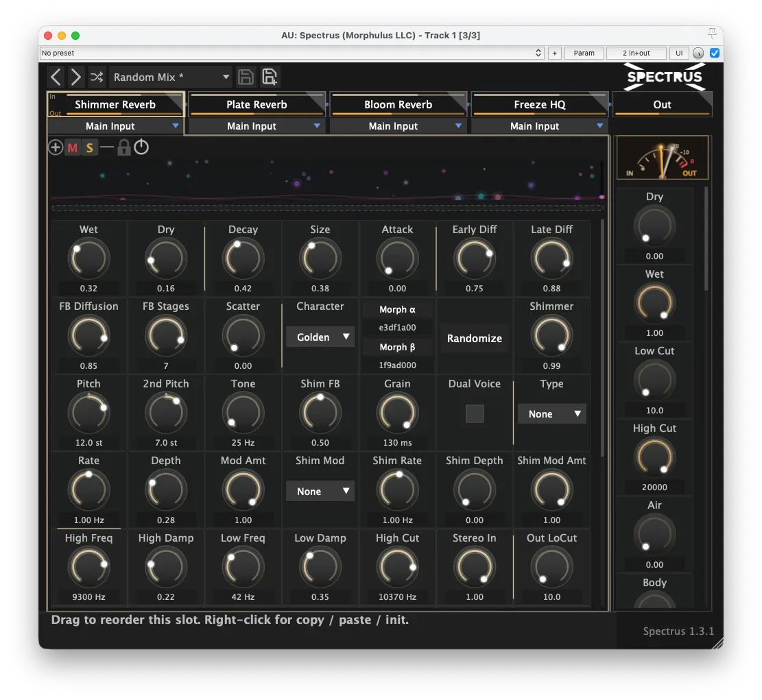The width and height of the screenshot is (762, 700).
Task: Click the Randomize button
Action: 475,338
